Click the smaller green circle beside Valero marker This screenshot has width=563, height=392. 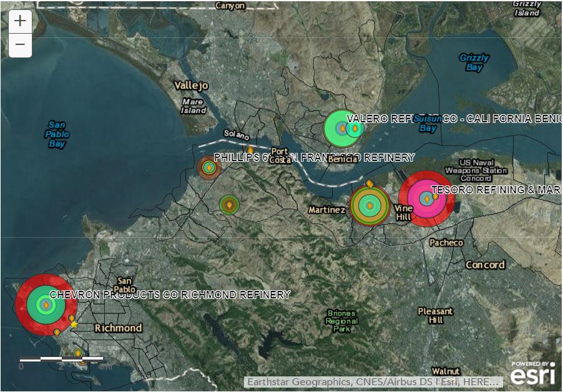[x=355, y=129]
